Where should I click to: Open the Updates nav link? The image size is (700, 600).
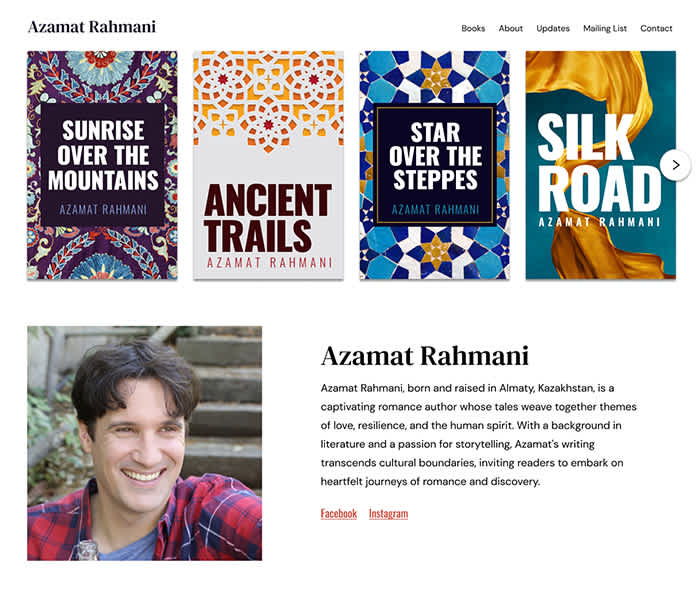pos(553,29)
